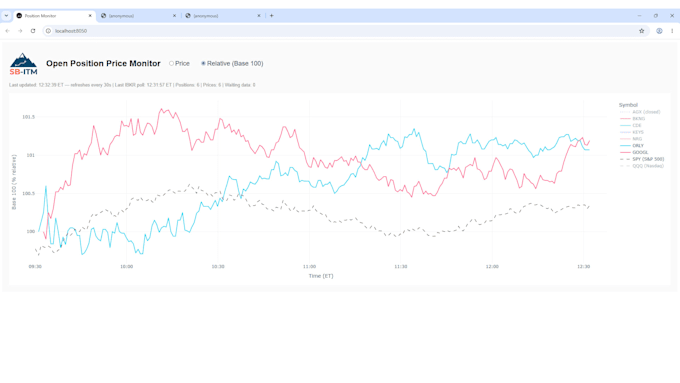680x383 pixels.
Task: Click the 09:30 x-axis tick label
Action: pyautogui.click(x=35, y=267)
